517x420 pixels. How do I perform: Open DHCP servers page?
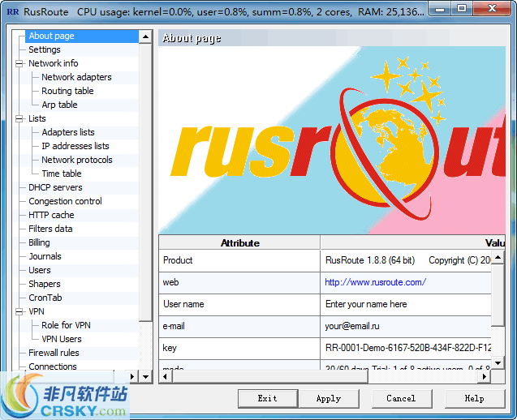point(55,187)
